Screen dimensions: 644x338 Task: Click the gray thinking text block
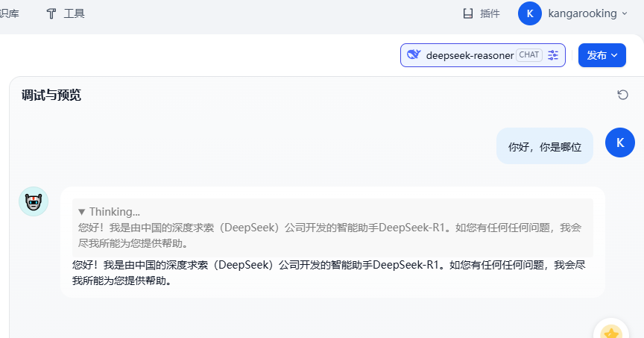tap(332, 228)
